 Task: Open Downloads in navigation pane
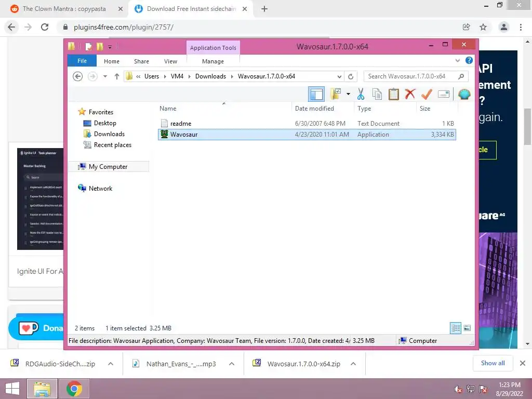[x=109, y=134]
